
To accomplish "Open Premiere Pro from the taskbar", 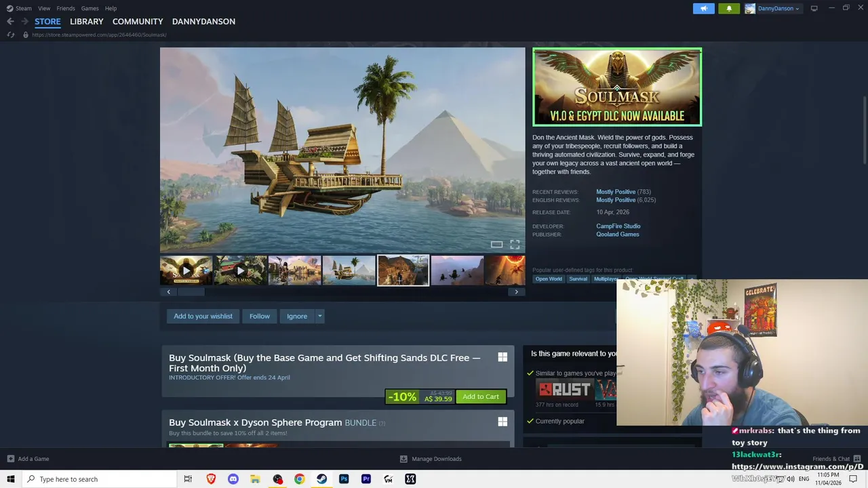I will tap(366, 479).
